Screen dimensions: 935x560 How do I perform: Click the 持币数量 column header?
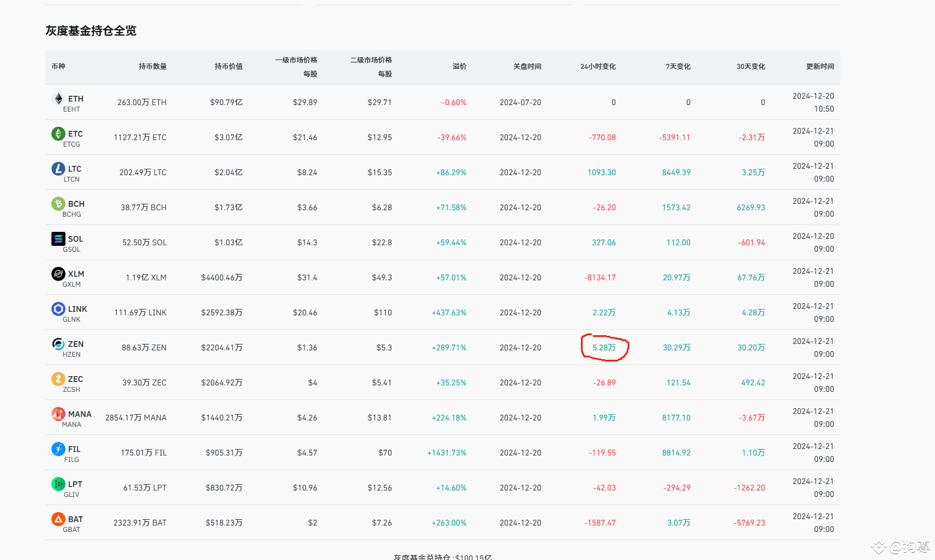(153, 66)
